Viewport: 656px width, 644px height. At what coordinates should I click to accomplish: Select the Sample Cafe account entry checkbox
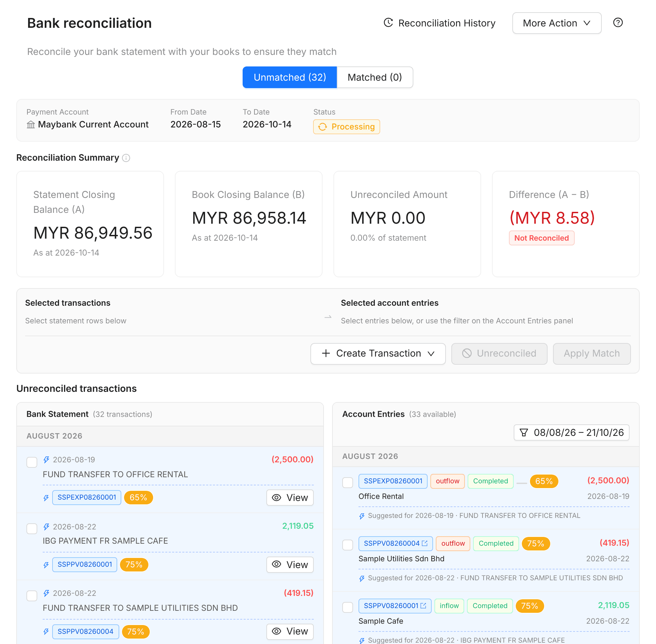[348, 607]
